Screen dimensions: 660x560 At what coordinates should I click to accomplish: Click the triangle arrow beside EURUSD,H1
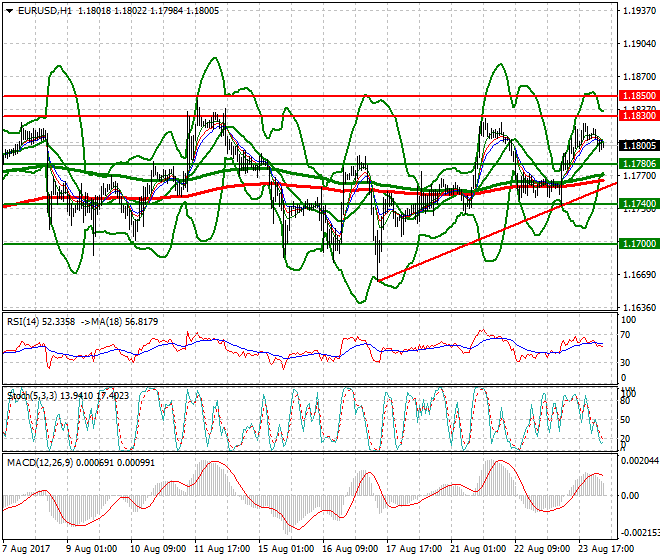click(x=7, y=10)
